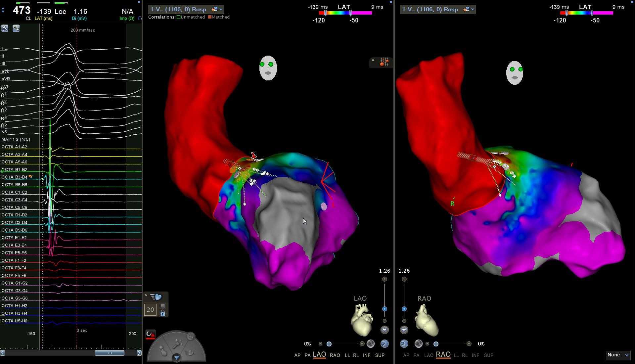Click the right map transparency slider handle
The width and height of the screenshot is (635, 364).
[436, 344]
